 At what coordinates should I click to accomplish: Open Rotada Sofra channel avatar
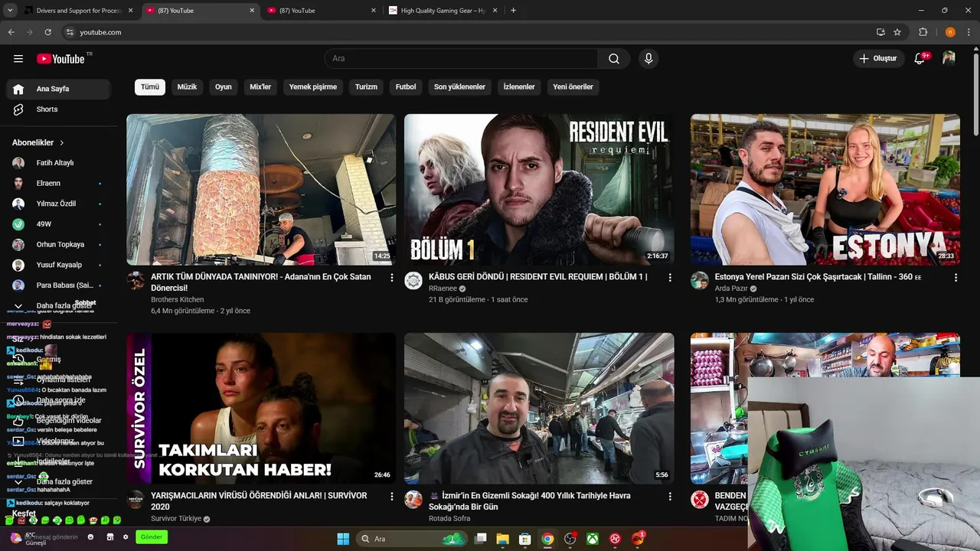click(413, 499)
